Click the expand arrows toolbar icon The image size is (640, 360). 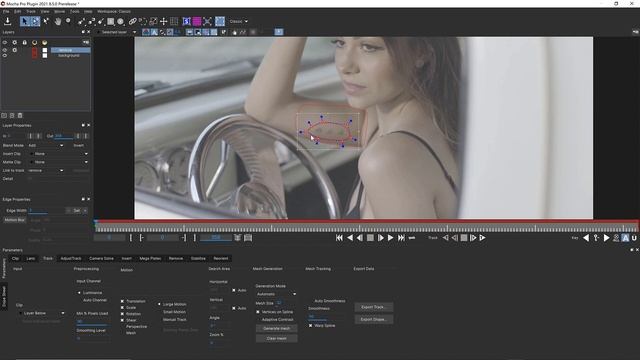pos(207,21)
